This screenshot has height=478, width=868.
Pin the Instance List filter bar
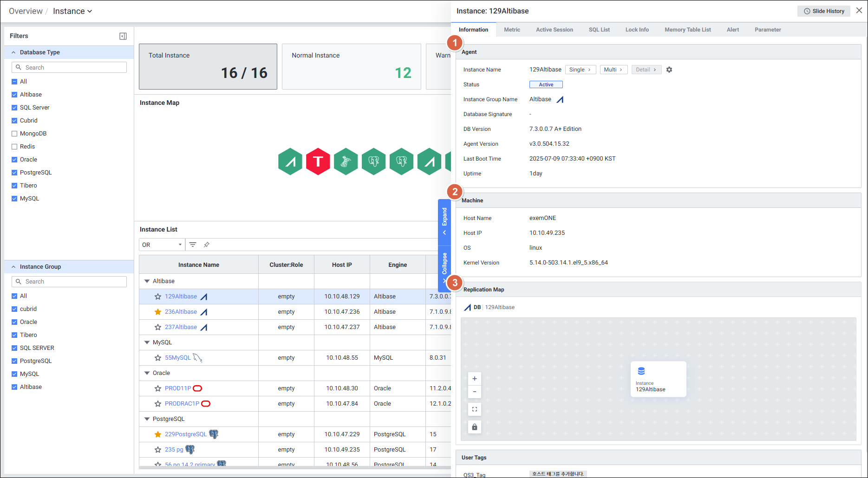207,245
